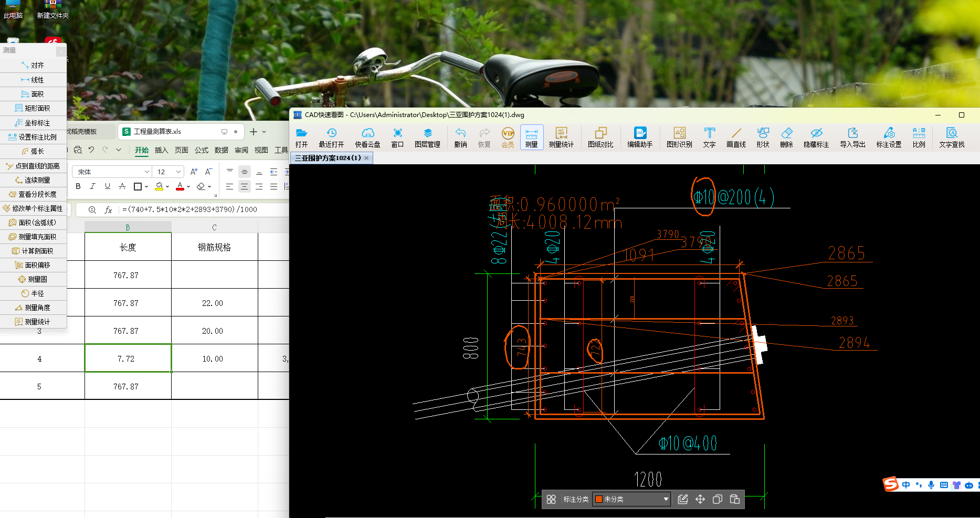This screenshot has height=518, width=980.
Task: Expand the border style dropdown arrow
Action: coord(146,186)
